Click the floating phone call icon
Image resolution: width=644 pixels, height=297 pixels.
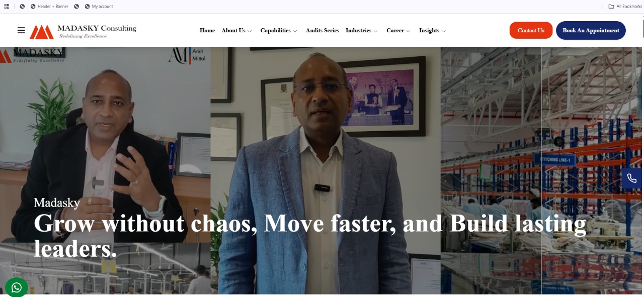(632, 178)
